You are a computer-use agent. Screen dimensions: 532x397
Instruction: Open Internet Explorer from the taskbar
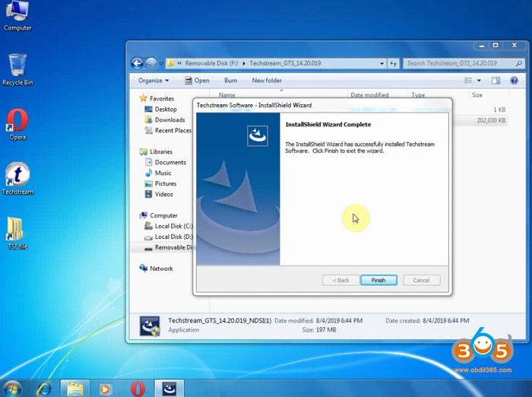(44, 389)
